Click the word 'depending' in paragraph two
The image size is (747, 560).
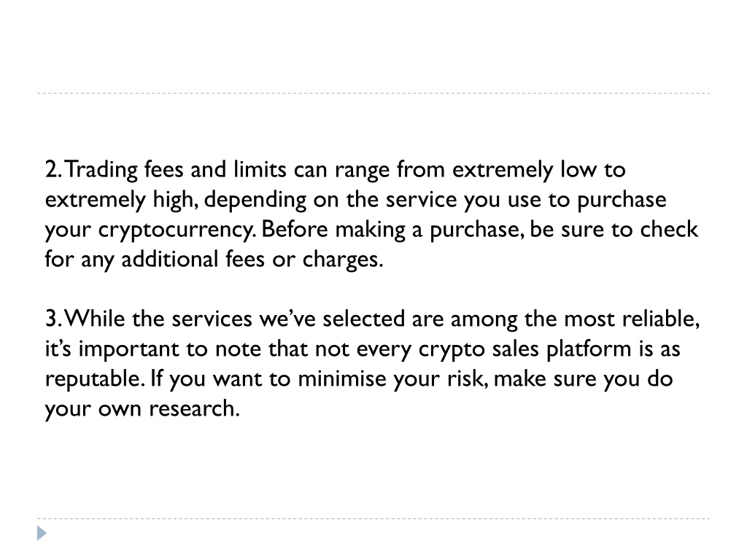coord(255,201)
